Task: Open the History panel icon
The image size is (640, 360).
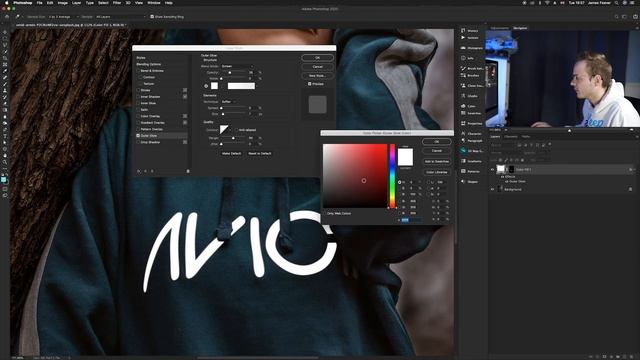Action: pos(463,31)
